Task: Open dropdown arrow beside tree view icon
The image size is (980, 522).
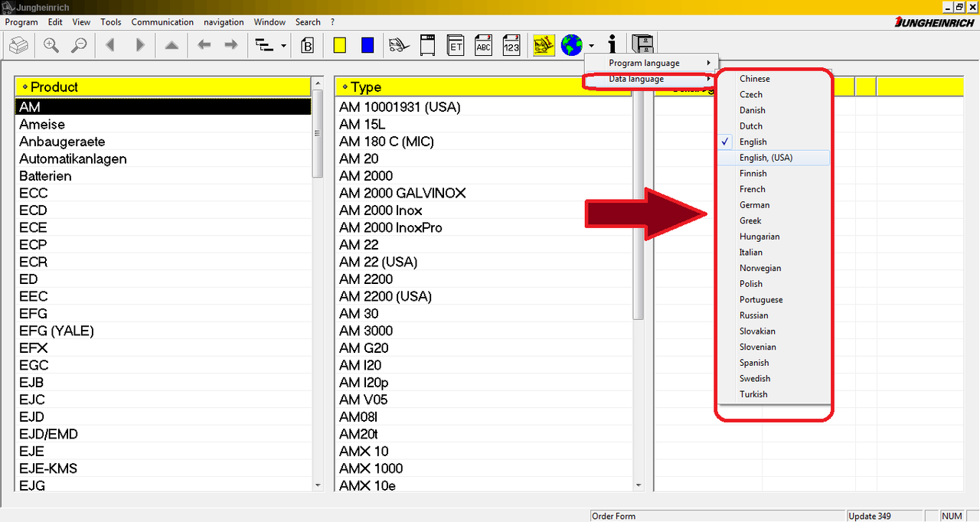Action: pos(284,46)
